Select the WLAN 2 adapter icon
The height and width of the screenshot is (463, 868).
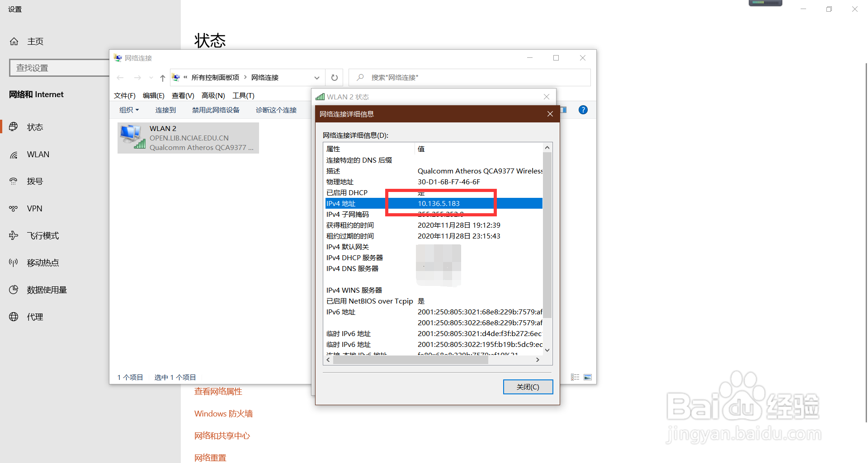(x=132, y=137)
